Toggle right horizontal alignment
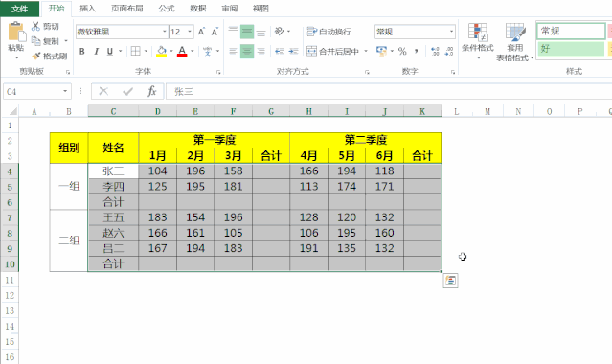The image size is (612, 364). [x=261, y=51]
